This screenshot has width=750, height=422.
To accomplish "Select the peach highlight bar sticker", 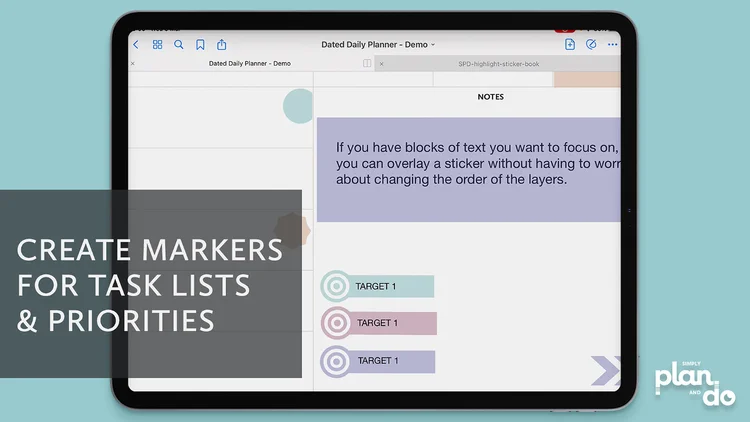I will click(x=587, y=79).
